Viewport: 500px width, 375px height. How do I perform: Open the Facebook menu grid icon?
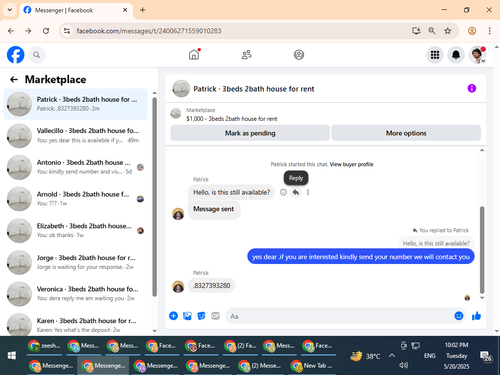[x=435, y=55]
